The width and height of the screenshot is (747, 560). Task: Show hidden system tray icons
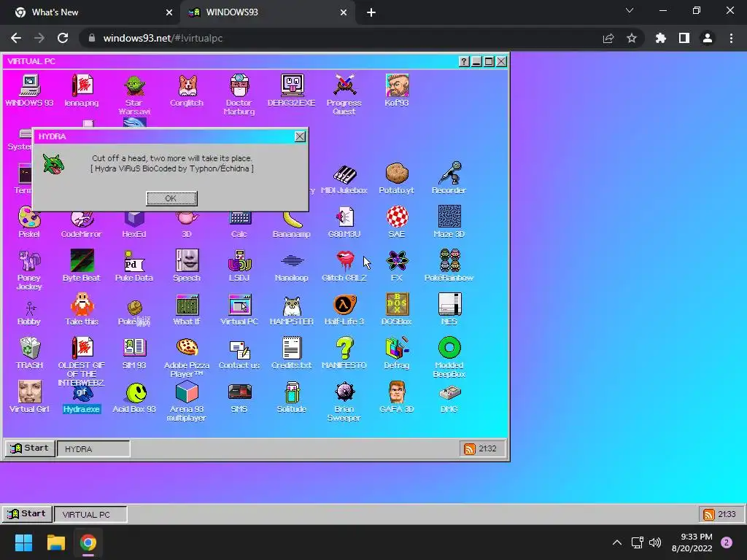pos(616,542)
